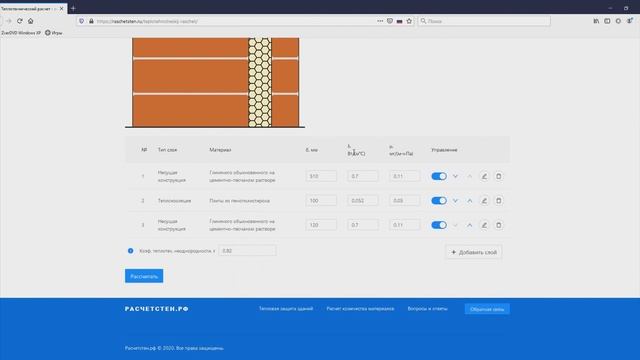Image resolution: width=640 pixels, height=360 pixels.
Task: Click thickness field showing 100
Action: pyautogui.click(x=321, y=201)
